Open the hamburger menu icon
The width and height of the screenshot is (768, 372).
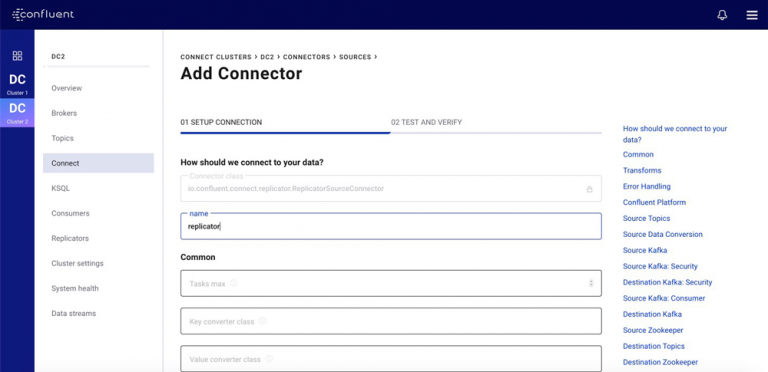tap(752, 15)
